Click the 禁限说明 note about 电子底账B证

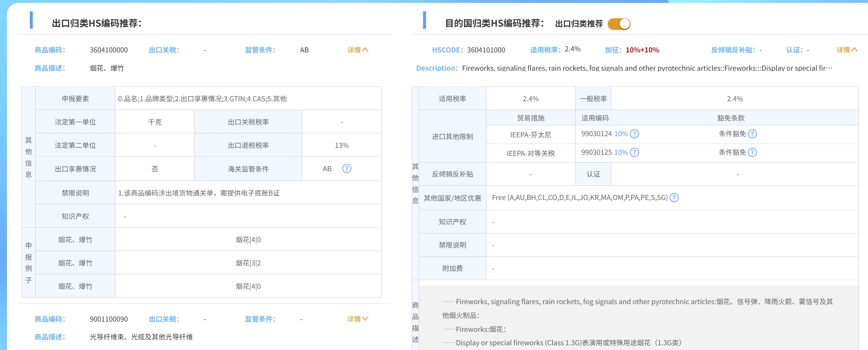(199, 193)
